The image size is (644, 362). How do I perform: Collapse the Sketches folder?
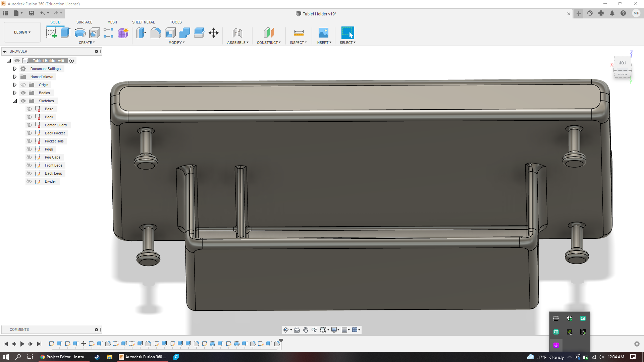click(15, 101)
